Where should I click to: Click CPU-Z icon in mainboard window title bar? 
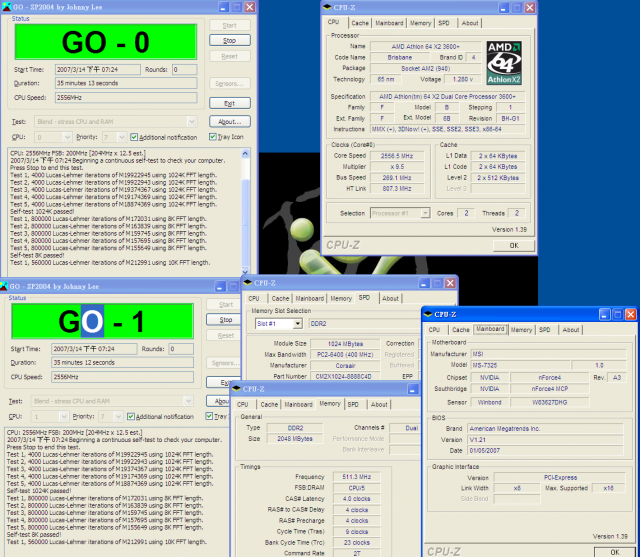click(x=428, y=314)
